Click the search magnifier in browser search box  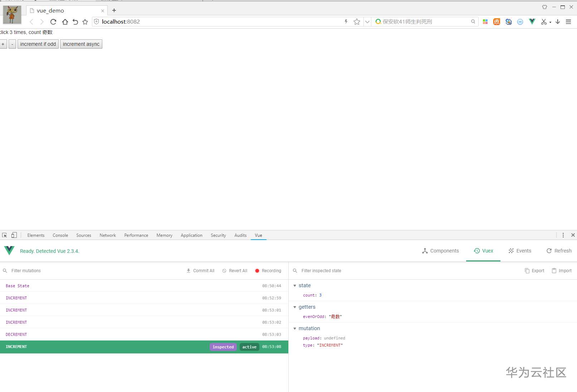pos(473,21)
